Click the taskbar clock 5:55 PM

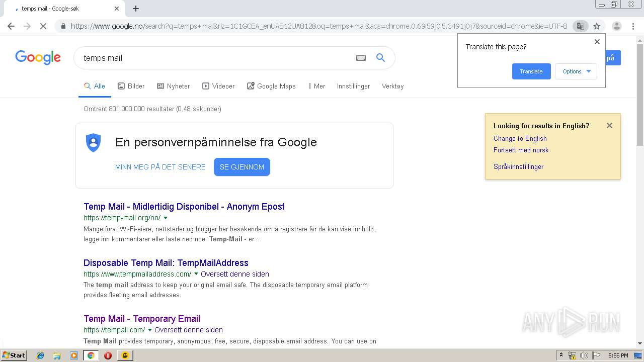[618, 355]
